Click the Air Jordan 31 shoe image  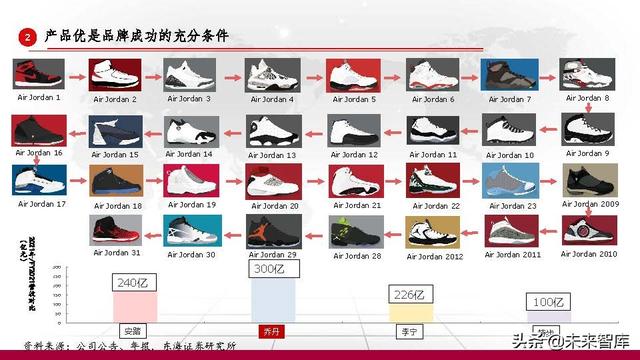tap(116, 231)
